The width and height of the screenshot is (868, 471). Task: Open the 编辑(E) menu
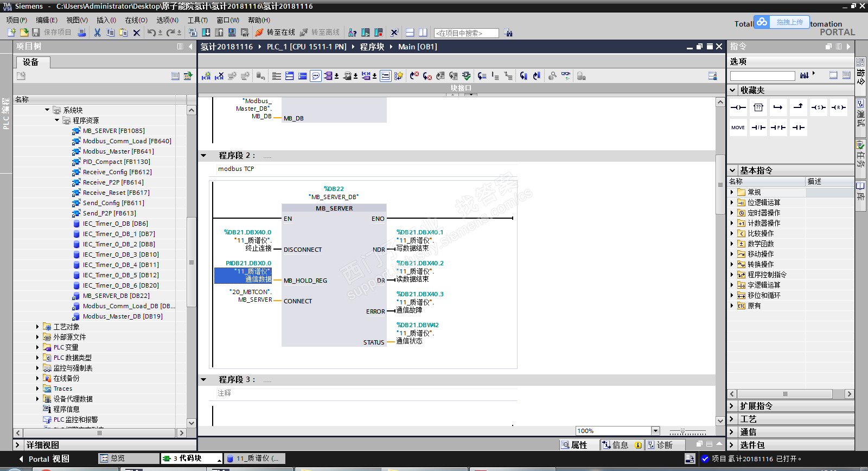click(47, 20)
